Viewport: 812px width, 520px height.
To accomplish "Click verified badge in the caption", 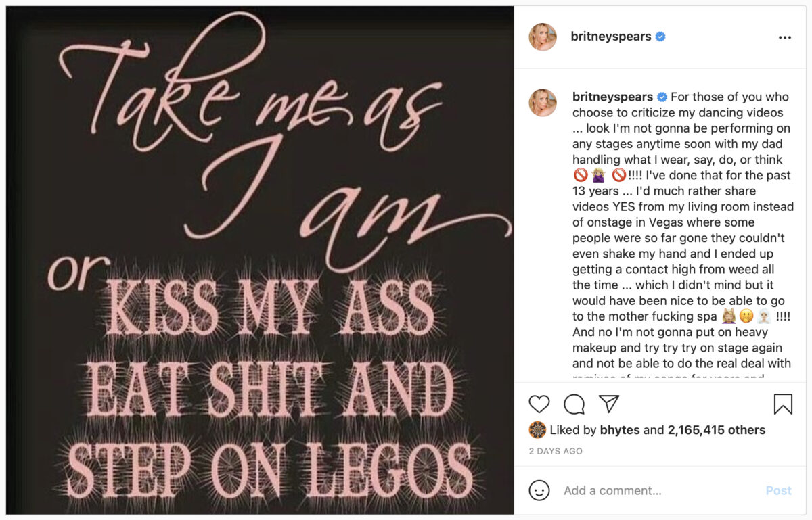I will click(663, 97).
